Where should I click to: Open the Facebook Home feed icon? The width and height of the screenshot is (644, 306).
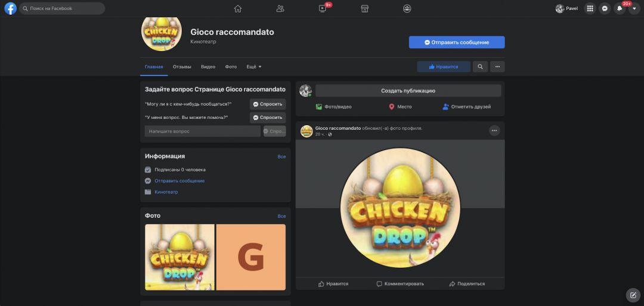click(238, 8)
